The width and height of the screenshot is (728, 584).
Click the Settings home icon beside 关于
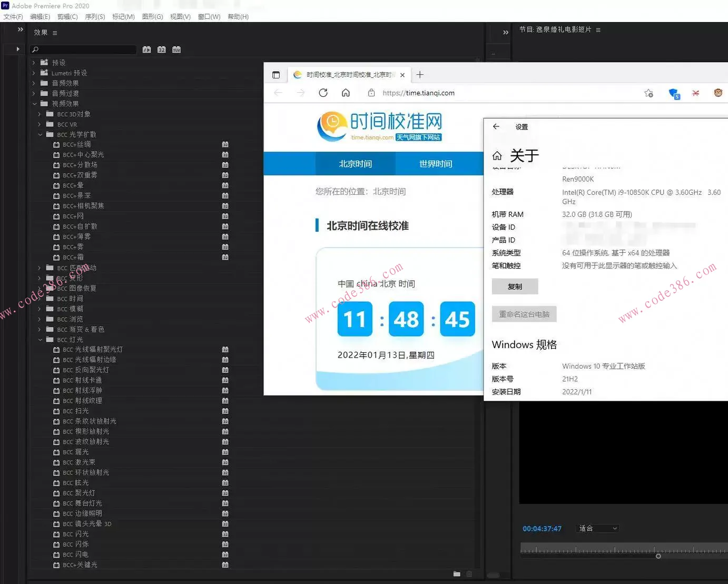(497, 156)
